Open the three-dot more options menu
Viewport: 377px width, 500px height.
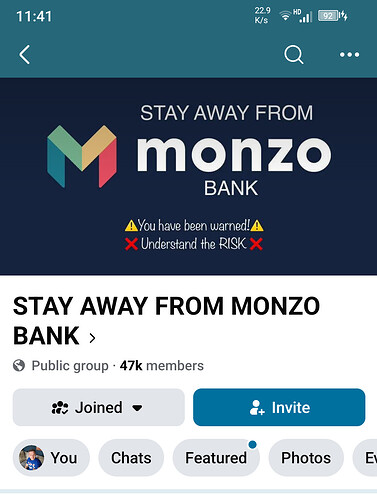tap(349, 54)
